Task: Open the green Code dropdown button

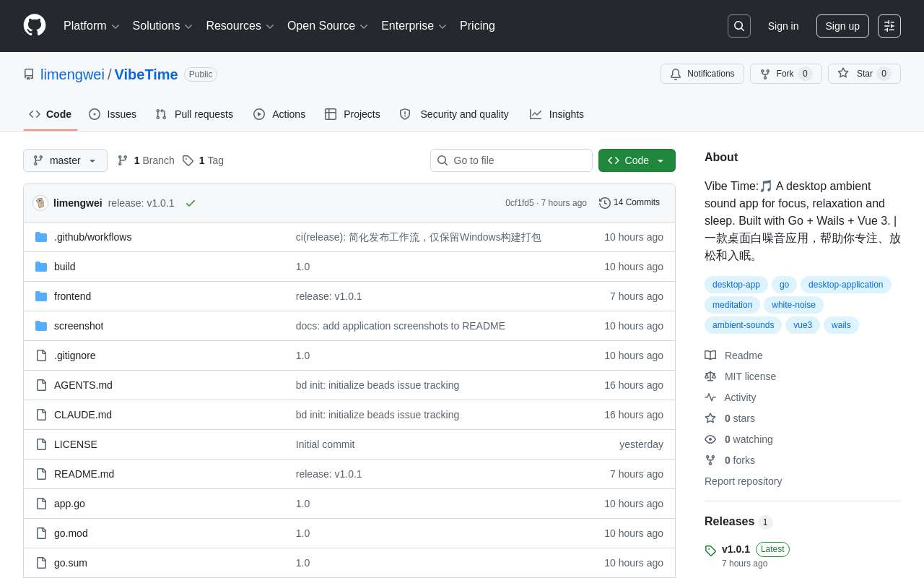Action: pyautogui.click(x=637, y=160)
